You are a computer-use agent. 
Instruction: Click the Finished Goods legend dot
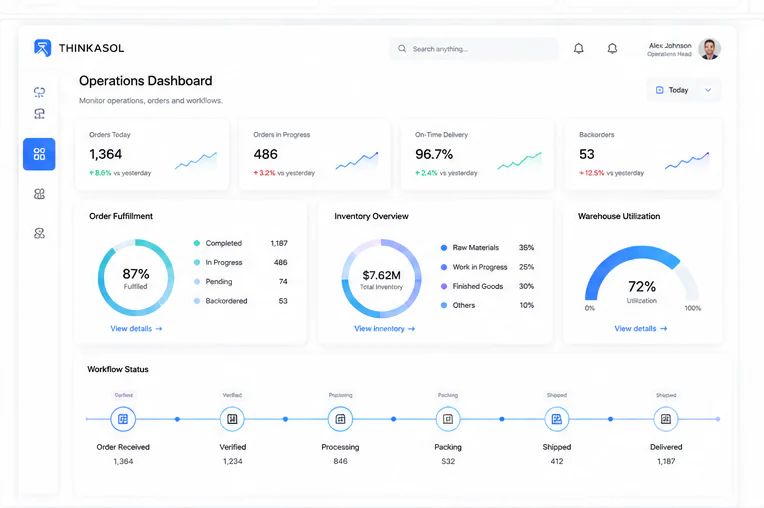click(444, 286)
